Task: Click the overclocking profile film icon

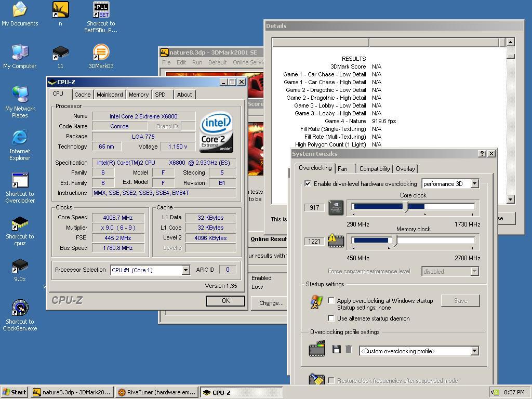Action: click(317, 349)
